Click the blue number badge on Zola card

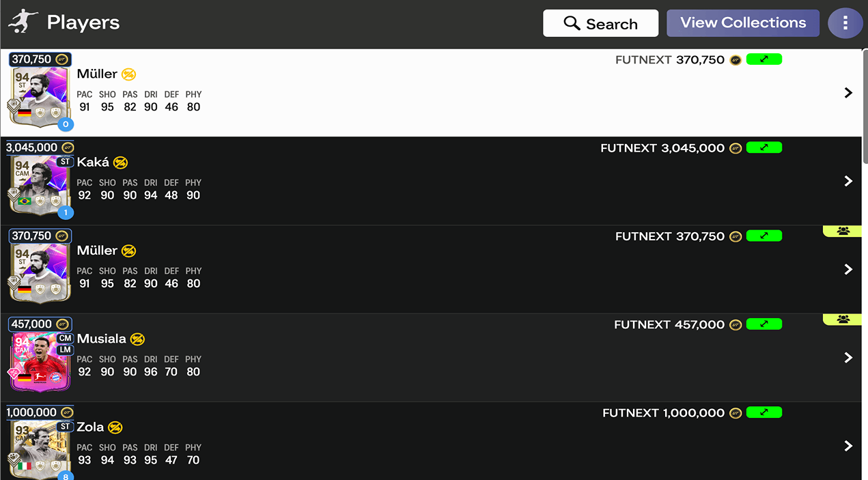tap(66, 476)
